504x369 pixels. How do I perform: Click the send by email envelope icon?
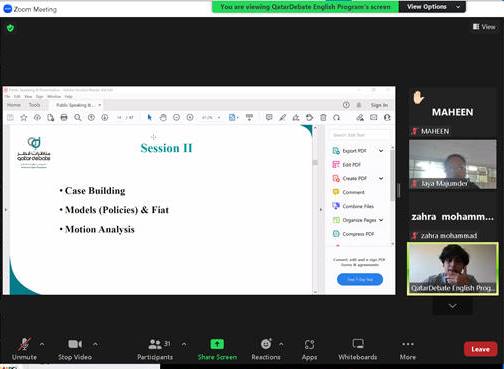(374, 117)
